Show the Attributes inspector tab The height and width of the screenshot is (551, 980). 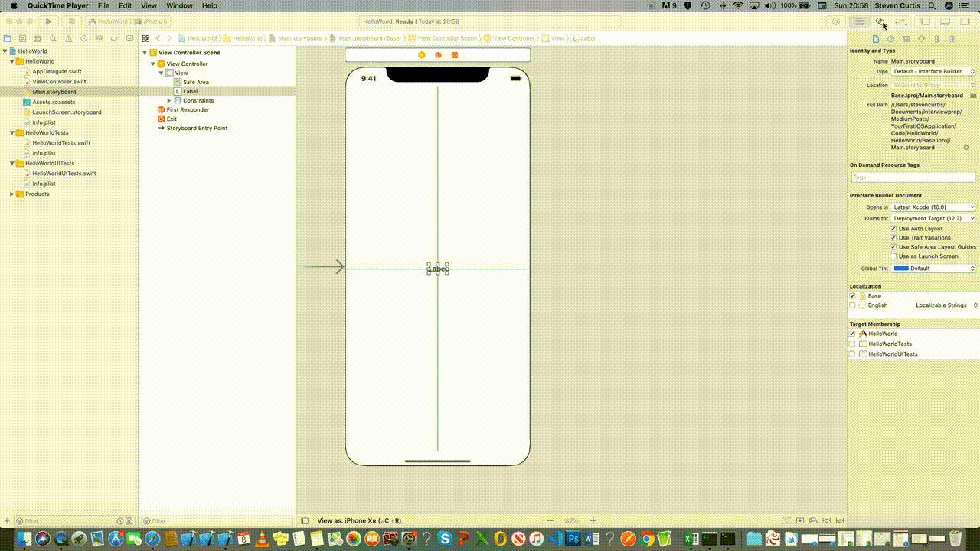click(x=922, y=39)
